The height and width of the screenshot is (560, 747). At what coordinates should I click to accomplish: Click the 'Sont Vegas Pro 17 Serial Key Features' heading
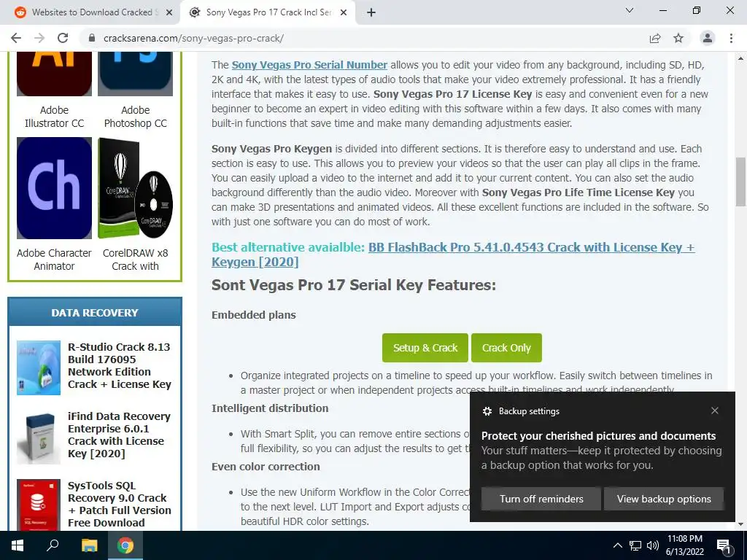[354, 285]
